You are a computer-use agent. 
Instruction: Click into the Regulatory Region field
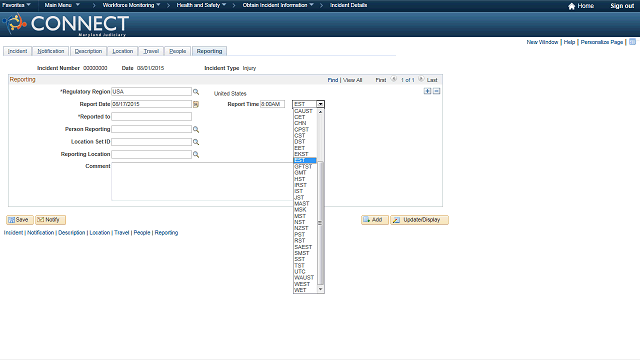(151, 92)
